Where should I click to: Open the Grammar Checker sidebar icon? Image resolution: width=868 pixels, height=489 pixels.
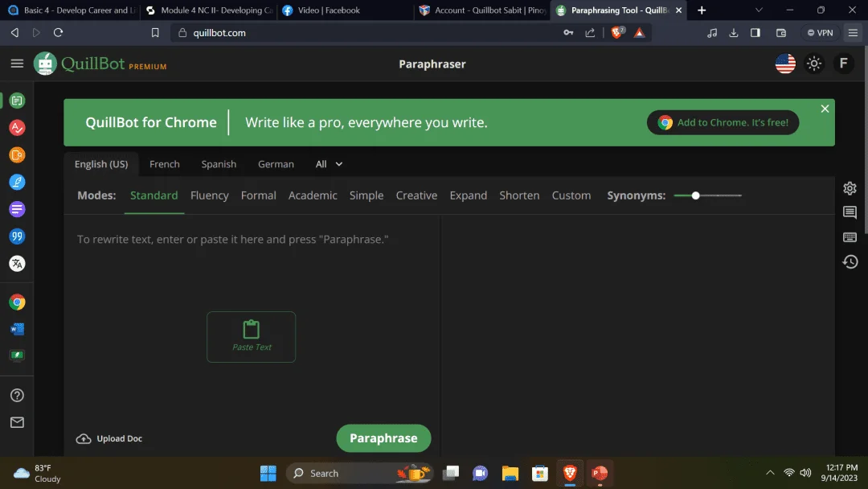click(17, 128)
